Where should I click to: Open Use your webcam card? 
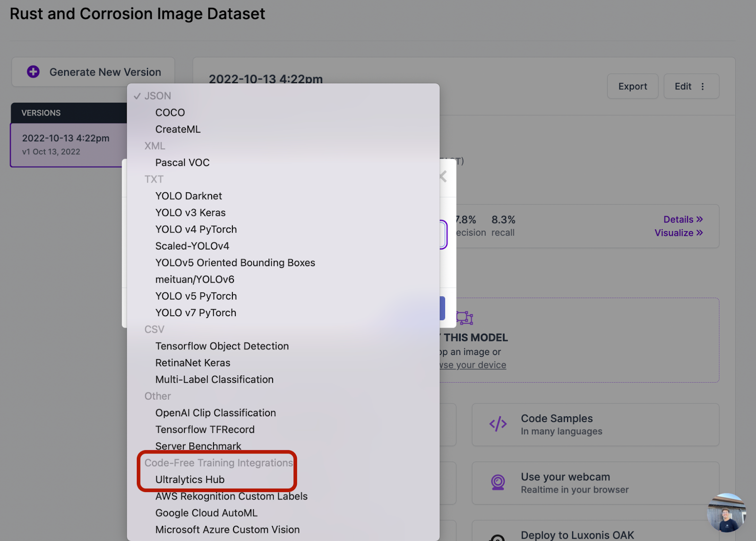(595, 483)
